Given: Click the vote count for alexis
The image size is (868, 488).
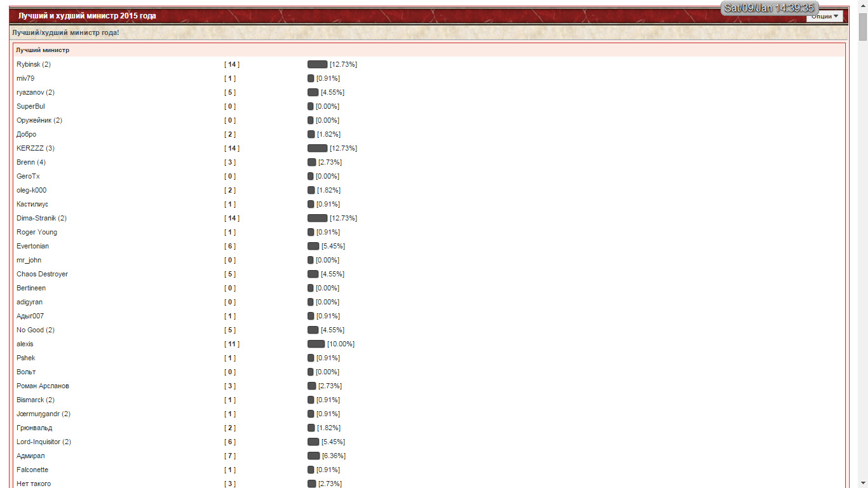Looking at the screenshot, I should (x=232, y=344).
